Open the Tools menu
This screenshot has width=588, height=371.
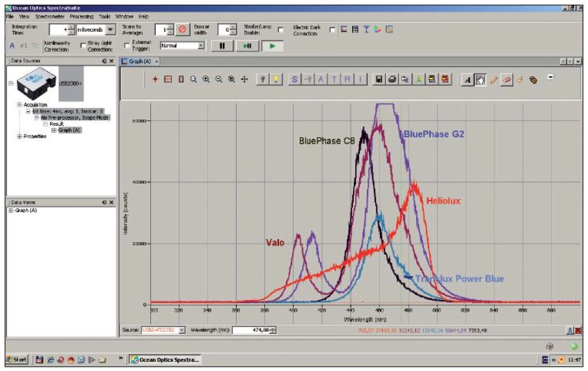[x=104, y=16]
